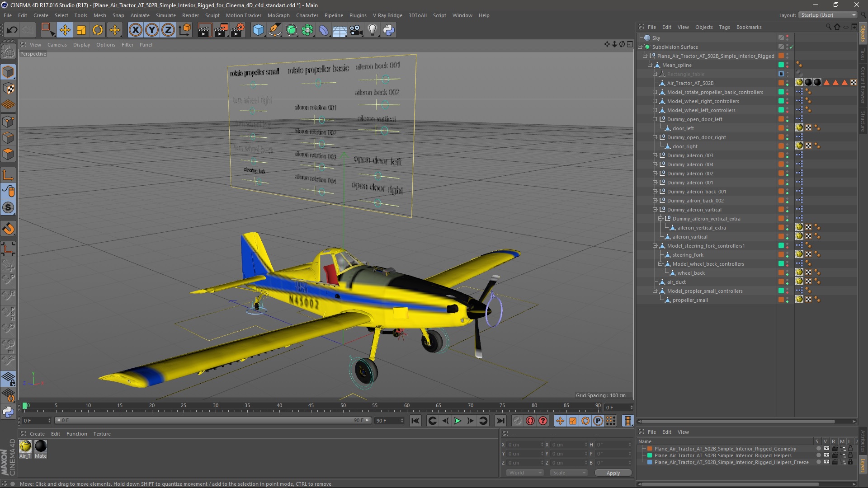The height and width of the screenshot is (488, 868).
Task: Toggle Sky object visibility dots
Action: [x=788, y=38]
